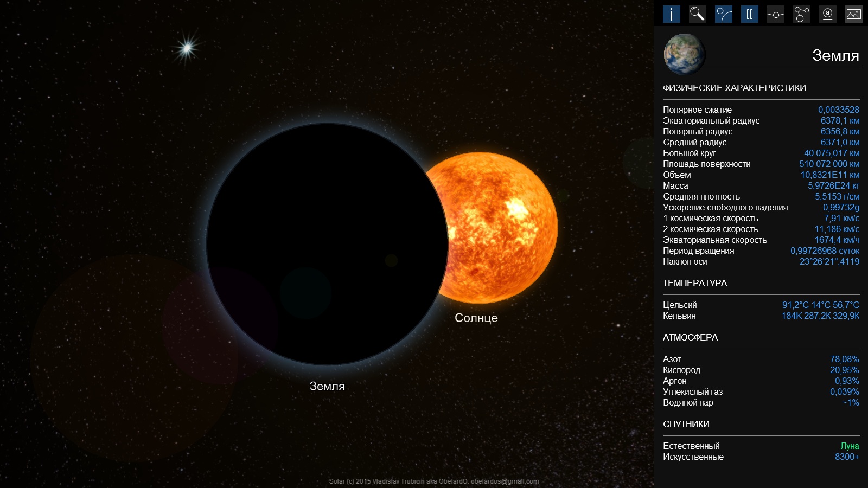
Task: Click the Площадь поверхности value 510 072 000
Action: coord(829,164)
